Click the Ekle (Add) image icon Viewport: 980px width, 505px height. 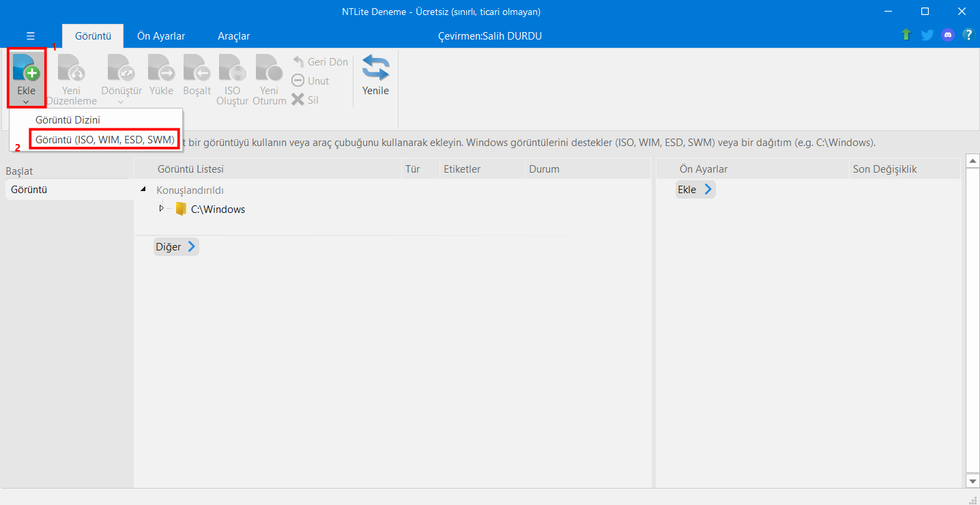[x=27, y=68]
